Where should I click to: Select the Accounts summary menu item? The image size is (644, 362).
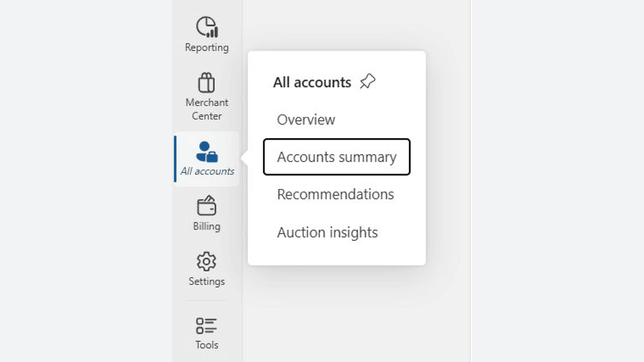(337, 157)
